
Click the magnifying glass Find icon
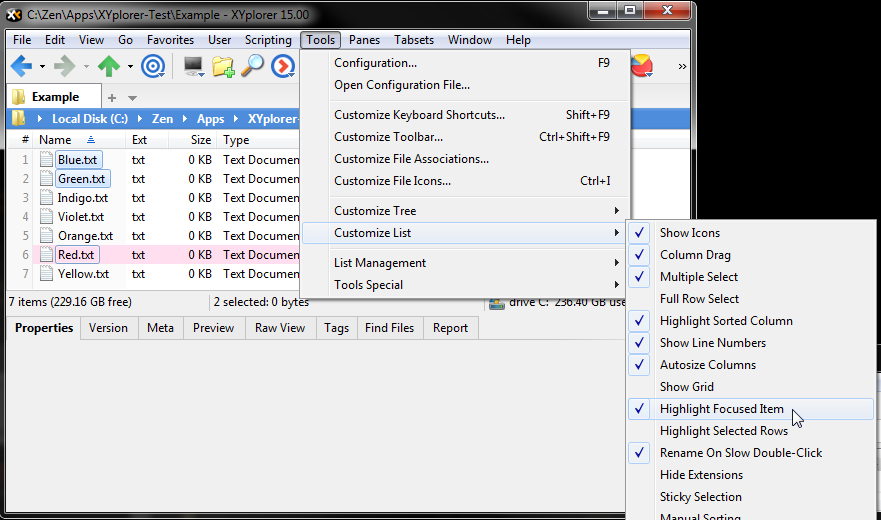pyautogui.click(x=253, y=67)
